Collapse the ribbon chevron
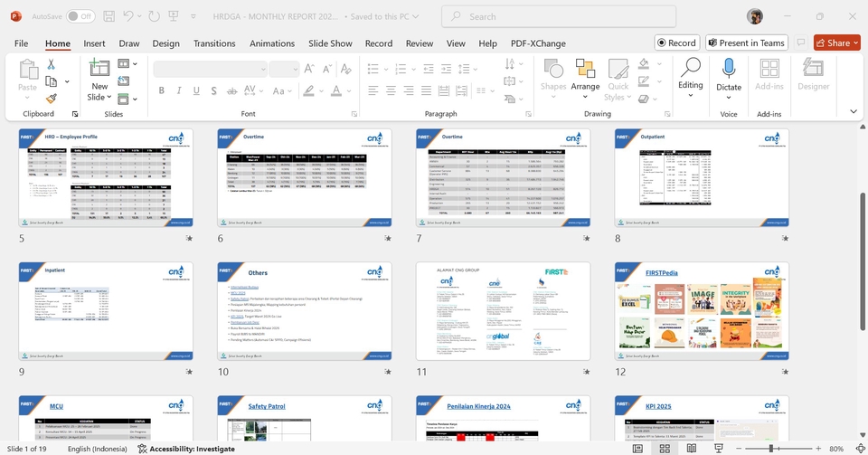The image size is (868, 455). pyautogui.click(x=853, y=111)
